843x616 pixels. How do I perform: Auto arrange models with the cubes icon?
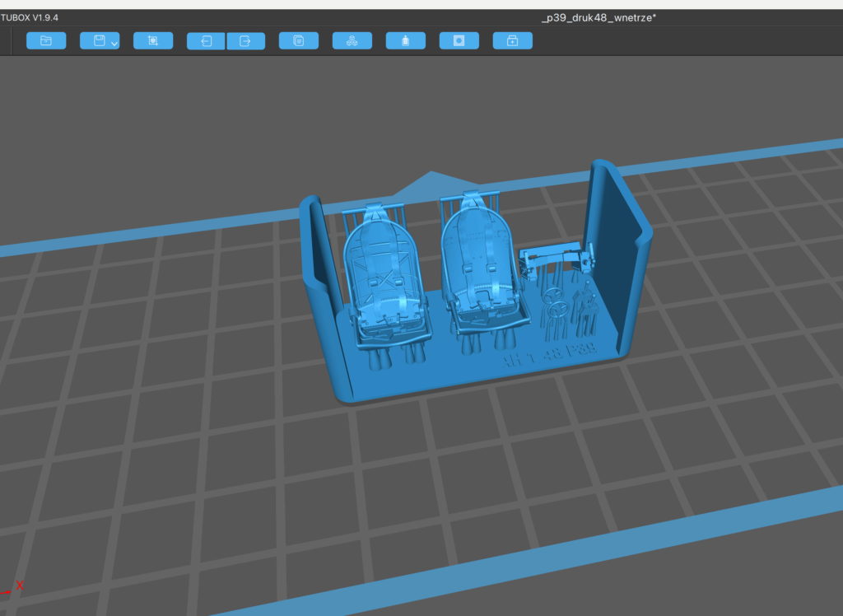pos(352,41)
